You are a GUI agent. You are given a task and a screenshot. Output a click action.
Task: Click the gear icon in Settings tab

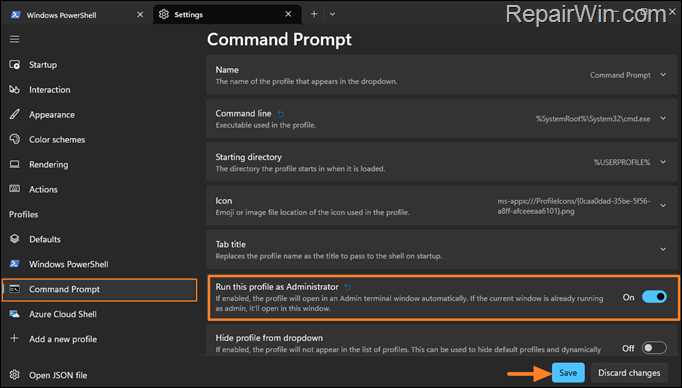(164, 14)
